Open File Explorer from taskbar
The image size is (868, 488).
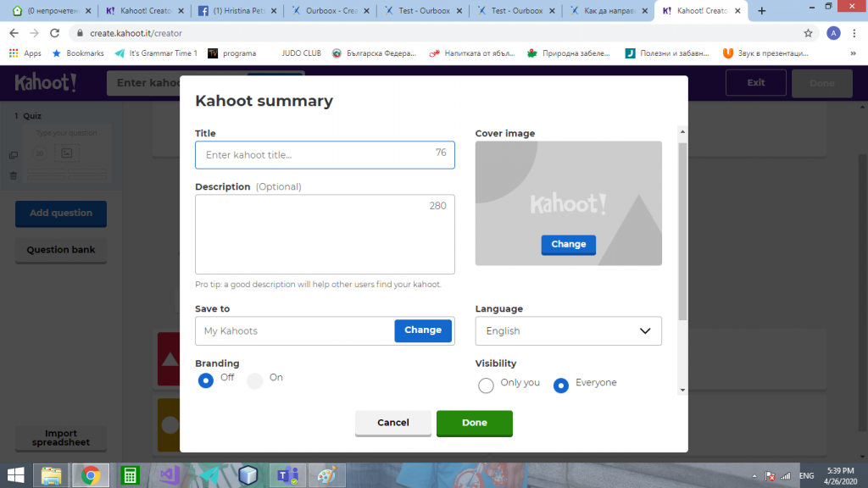(51, 475)
